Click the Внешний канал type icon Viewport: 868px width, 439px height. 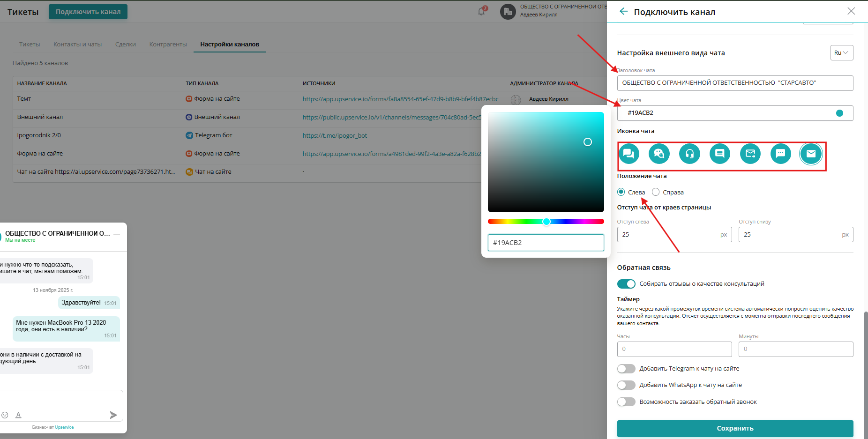[x=189, y=117]
